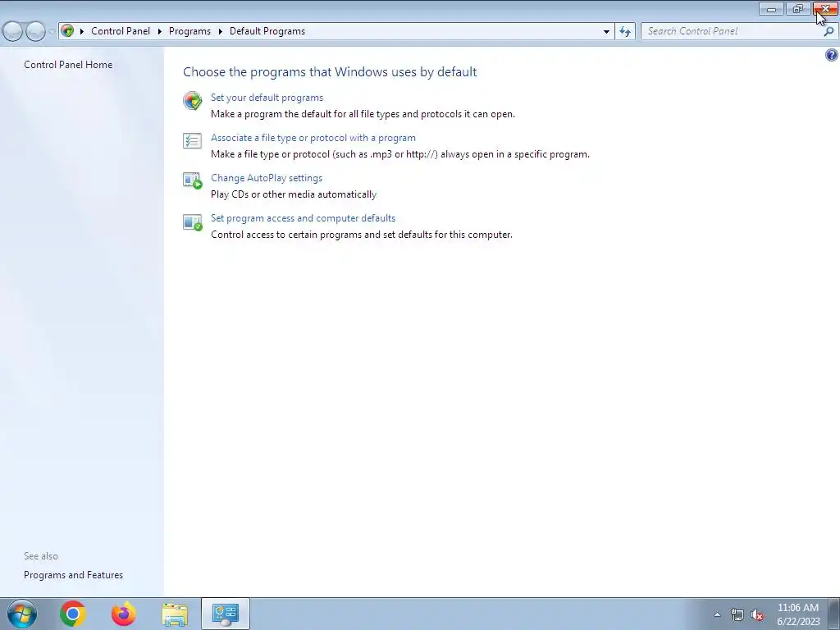This screenshot has height=630, width=840.
Task: Go to Control Panel Home
Action: coord(68,64)
